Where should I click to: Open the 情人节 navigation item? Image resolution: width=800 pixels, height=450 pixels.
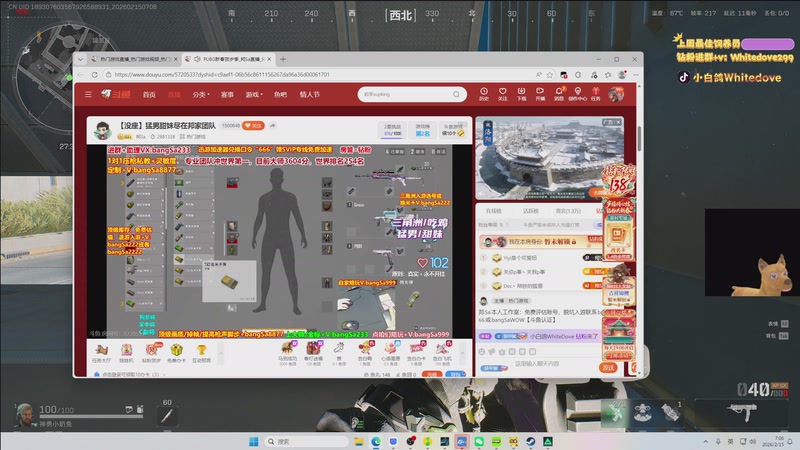pos(309,94)
